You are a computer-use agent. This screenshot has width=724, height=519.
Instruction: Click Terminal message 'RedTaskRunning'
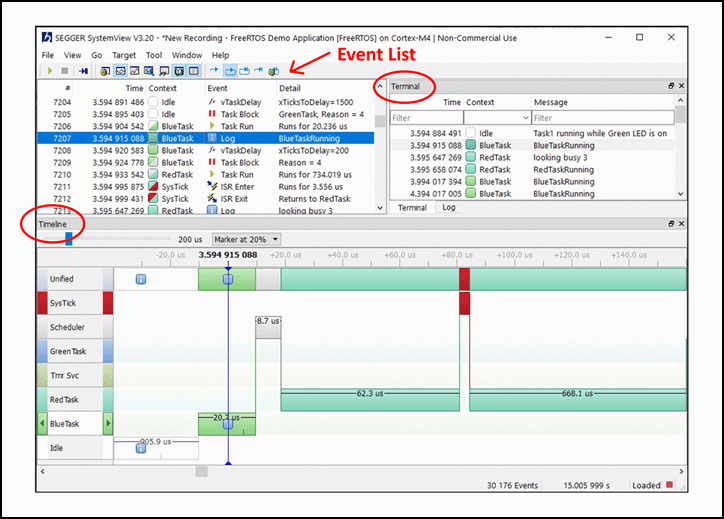click(563, 169)
